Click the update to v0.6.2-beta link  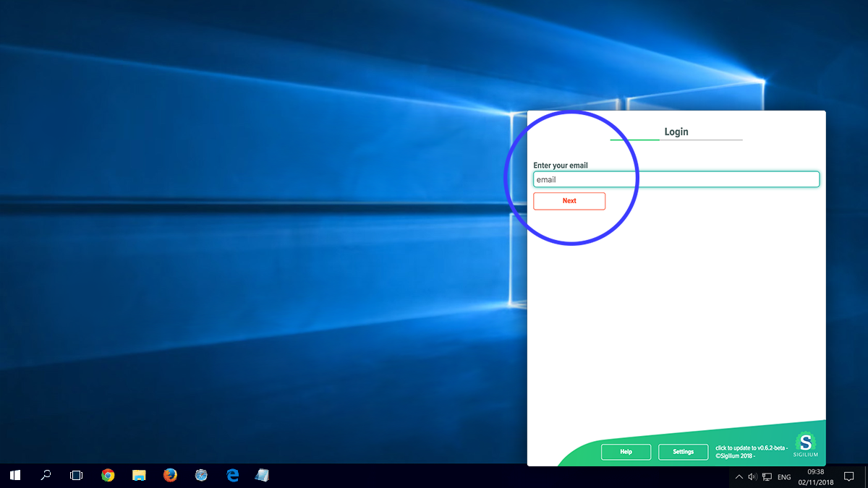[x=751, y=448]
